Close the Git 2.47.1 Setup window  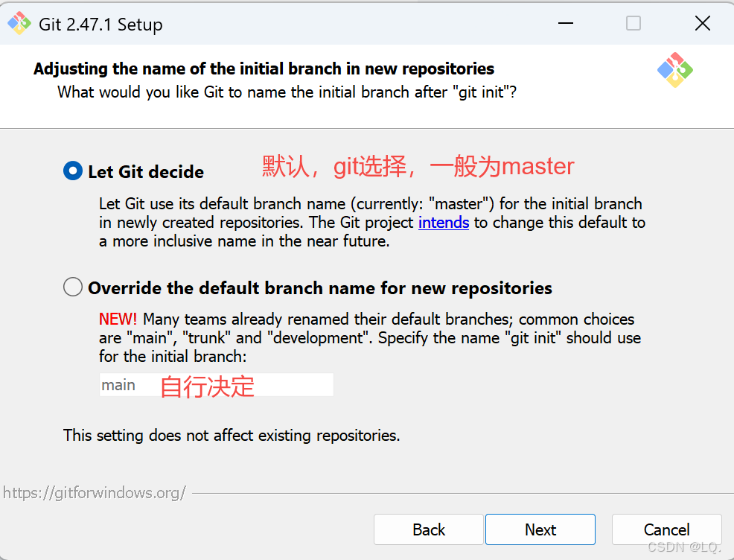point(702,23)
